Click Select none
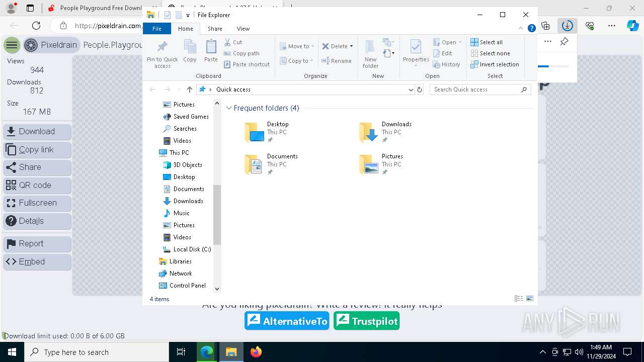The width and height of the screenshot is (644, 362). click(490, 53)
